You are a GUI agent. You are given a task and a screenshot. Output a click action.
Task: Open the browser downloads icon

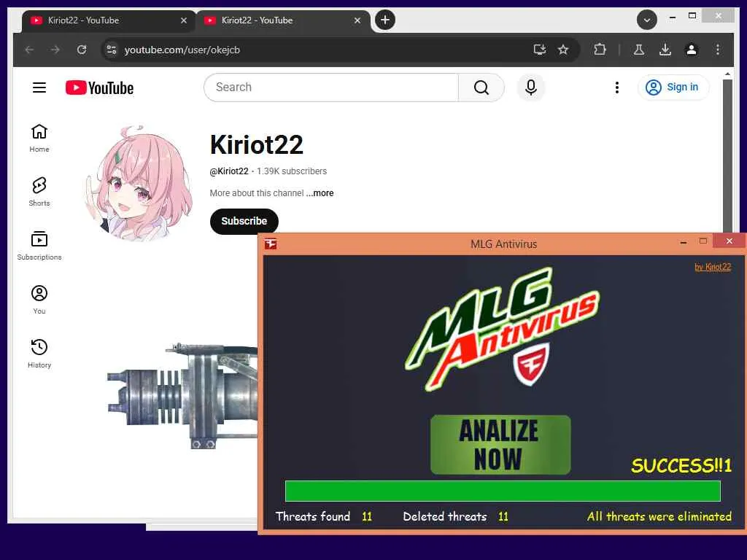pos(665,50)
